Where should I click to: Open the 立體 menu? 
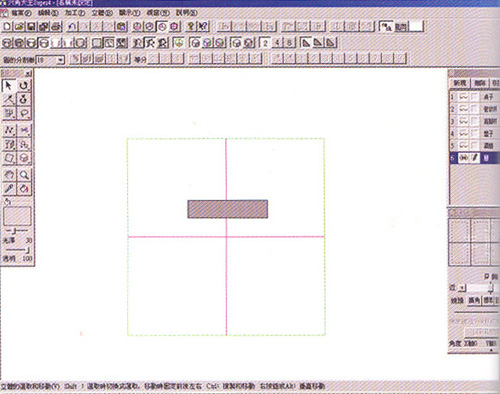102,13
